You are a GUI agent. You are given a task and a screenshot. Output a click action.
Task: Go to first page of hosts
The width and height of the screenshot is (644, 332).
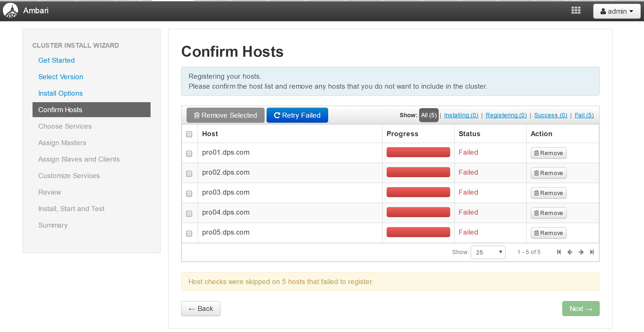pyautogui.click(x=559, y=252)
